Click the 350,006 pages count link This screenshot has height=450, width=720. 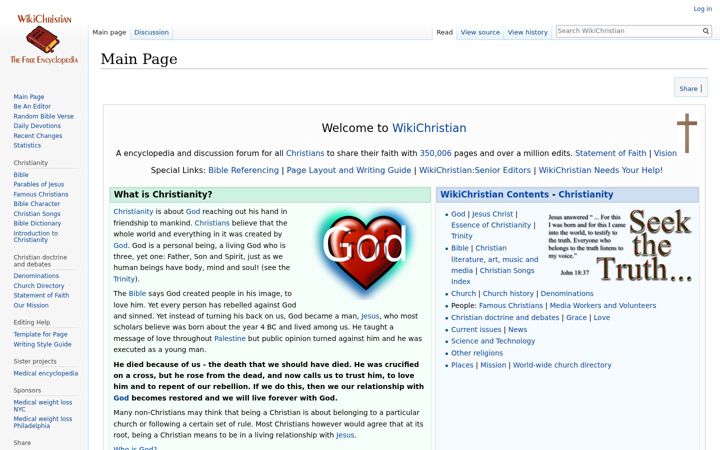435,153
